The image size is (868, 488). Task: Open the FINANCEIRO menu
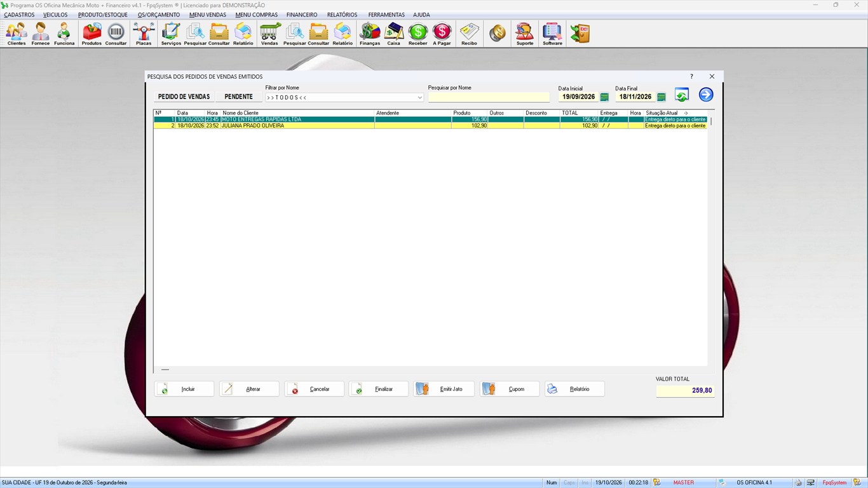(302, 15)
